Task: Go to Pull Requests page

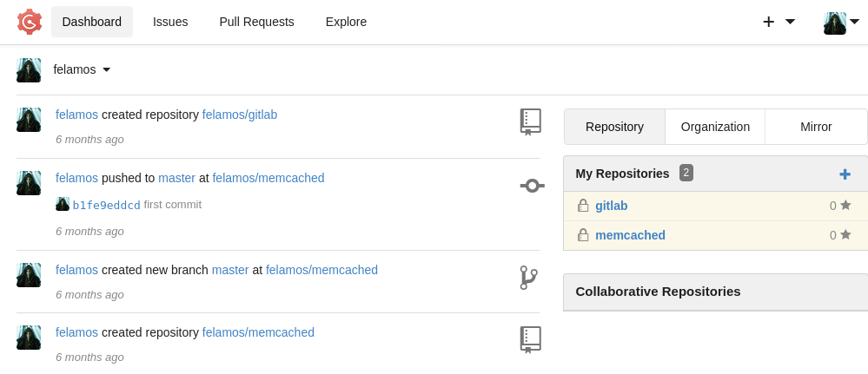Action: click(x=256, y=22)
